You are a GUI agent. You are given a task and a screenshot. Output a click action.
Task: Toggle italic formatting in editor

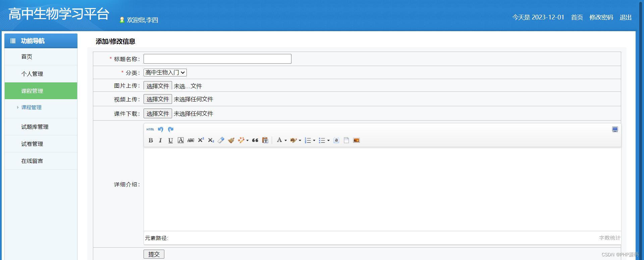point(160,140)
